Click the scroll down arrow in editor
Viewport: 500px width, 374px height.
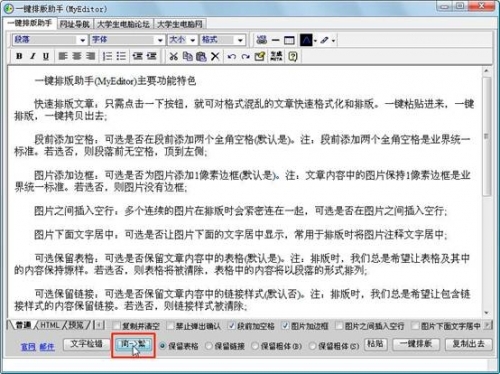pos(487,313)
